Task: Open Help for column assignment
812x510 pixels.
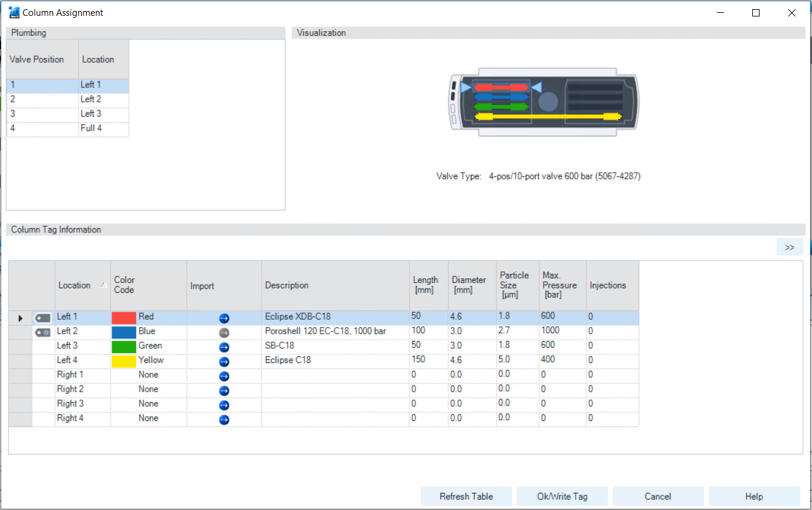Action: [x=753, y=496]
